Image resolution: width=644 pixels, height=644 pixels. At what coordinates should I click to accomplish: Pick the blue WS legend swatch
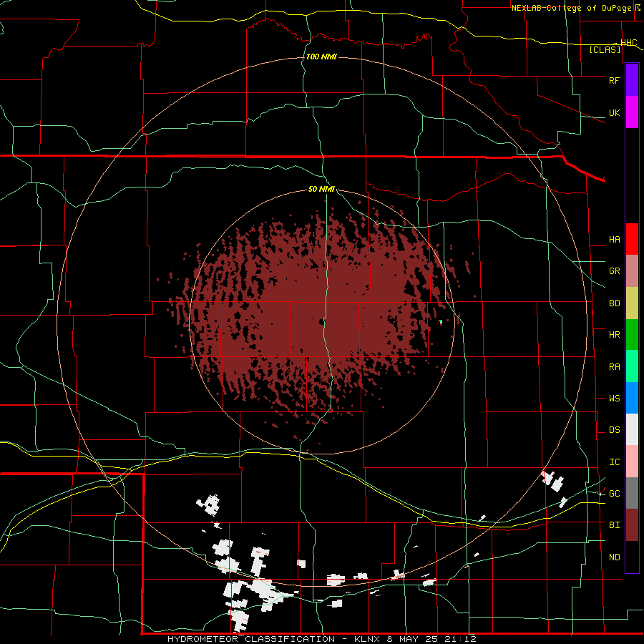632,398
